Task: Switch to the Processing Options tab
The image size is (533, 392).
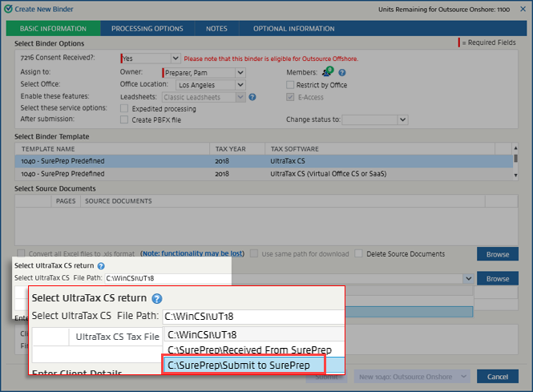Action: [x=147, y=29]
